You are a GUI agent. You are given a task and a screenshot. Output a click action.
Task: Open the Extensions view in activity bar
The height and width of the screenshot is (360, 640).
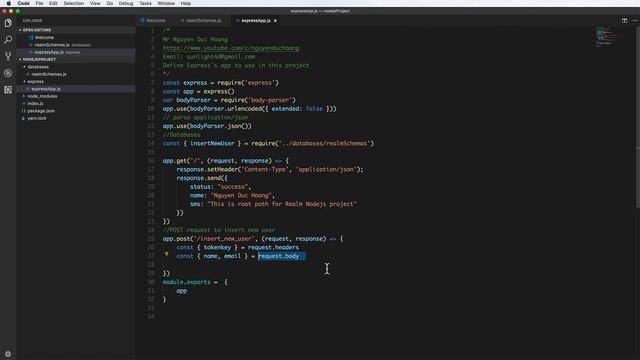pyautogui.click(x=8, y=90)
